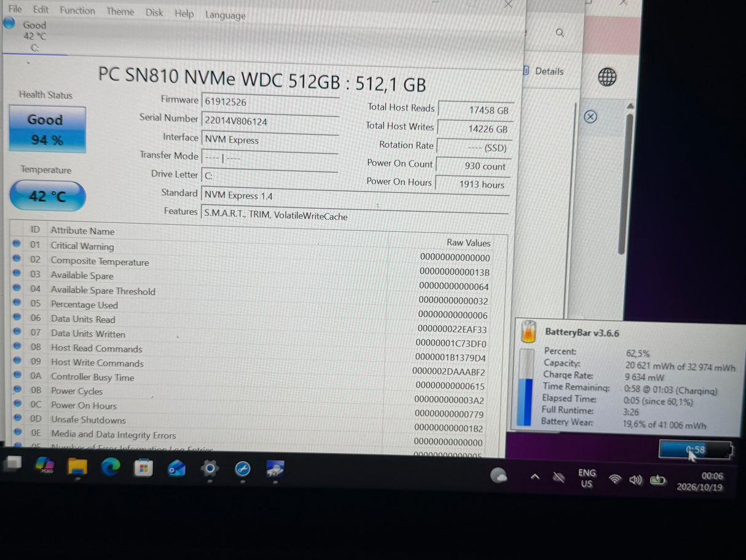The height and width of the screenshot is (560, 746).
Task: Click the Features field with S.M.A.R.T., TRIM
Action: point(355,216)
